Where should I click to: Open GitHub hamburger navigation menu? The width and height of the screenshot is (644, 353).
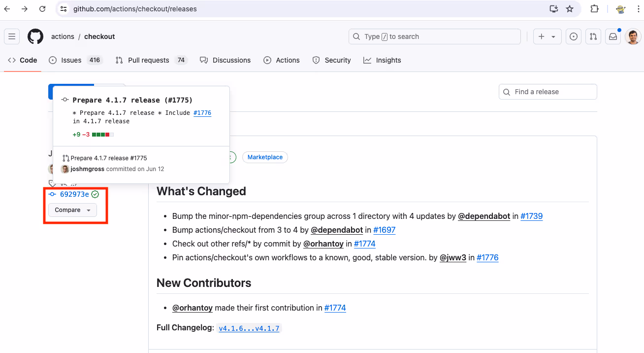(12, 36)
